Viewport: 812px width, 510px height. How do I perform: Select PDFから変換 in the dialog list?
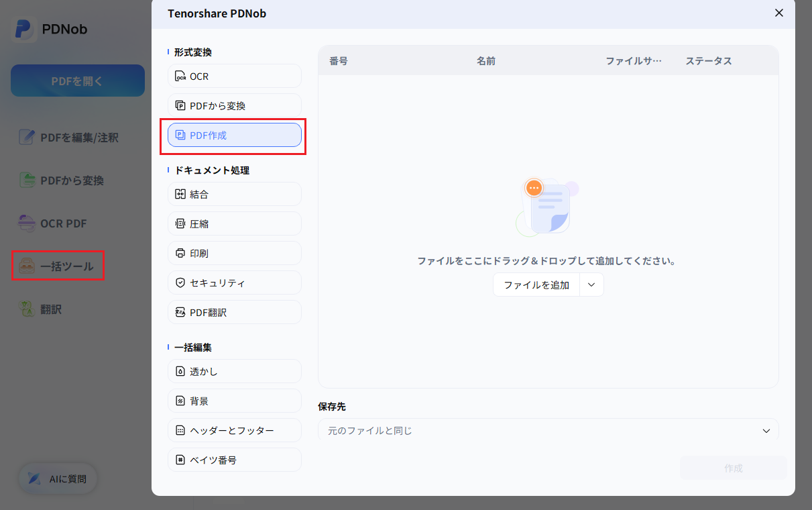[235, 106]
